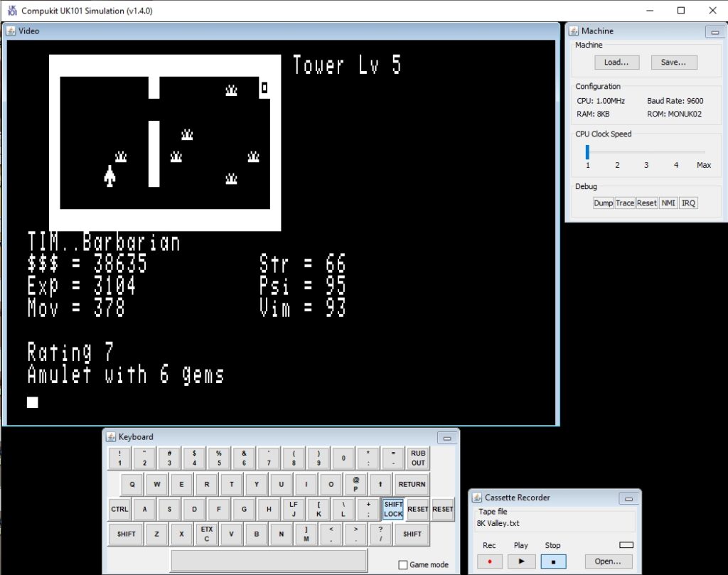Click the left SHIFT key
The height and width of the screenshot is (575, 728).
126,534
